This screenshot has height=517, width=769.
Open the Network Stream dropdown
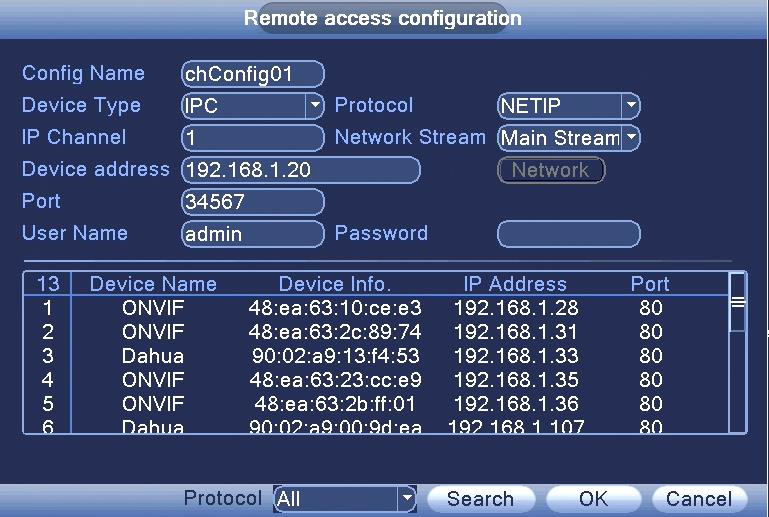[x=630, y=137]
